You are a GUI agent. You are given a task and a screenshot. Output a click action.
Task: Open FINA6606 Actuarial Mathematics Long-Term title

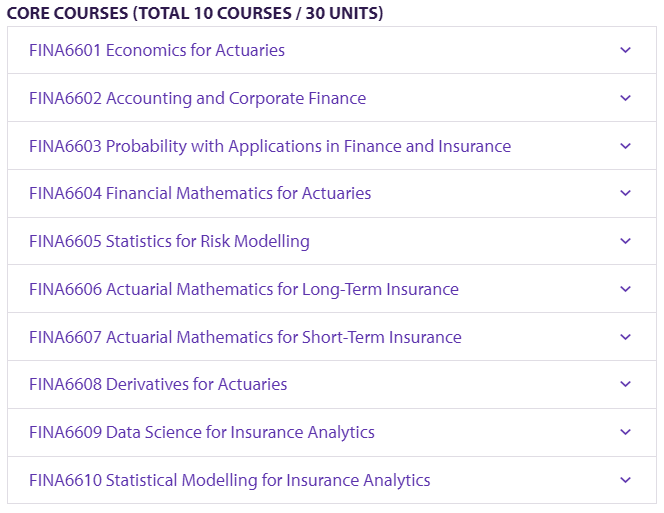pos(243,289)
